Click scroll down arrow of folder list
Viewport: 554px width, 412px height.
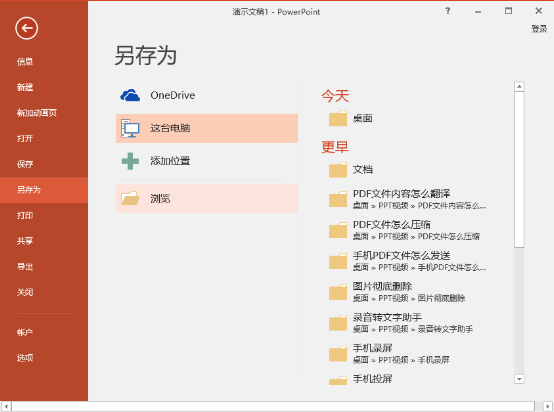point(519,379)
